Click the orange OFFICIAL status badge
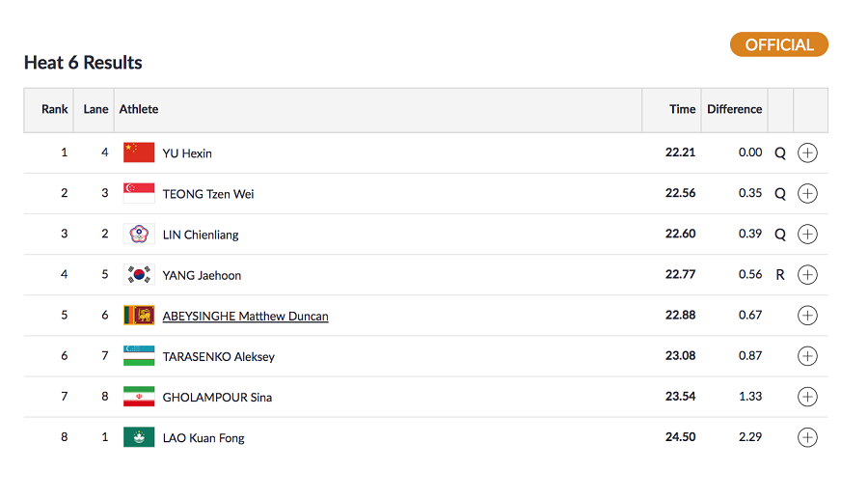The image size is (868, 499). 778,44
